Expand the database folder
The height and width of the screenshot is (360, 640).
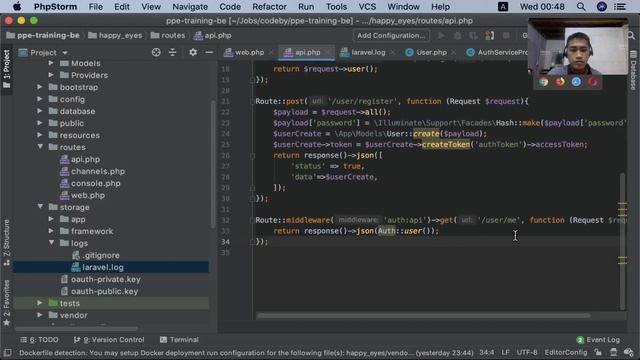tap(40, 111)
